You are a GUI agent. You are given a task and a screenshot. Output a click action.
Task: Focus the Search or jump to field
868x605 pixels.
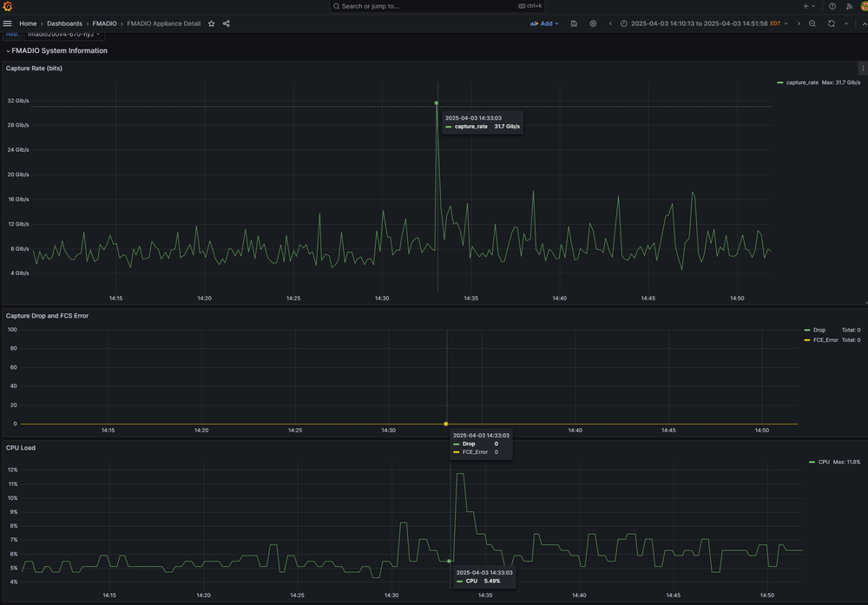(437, 6)
